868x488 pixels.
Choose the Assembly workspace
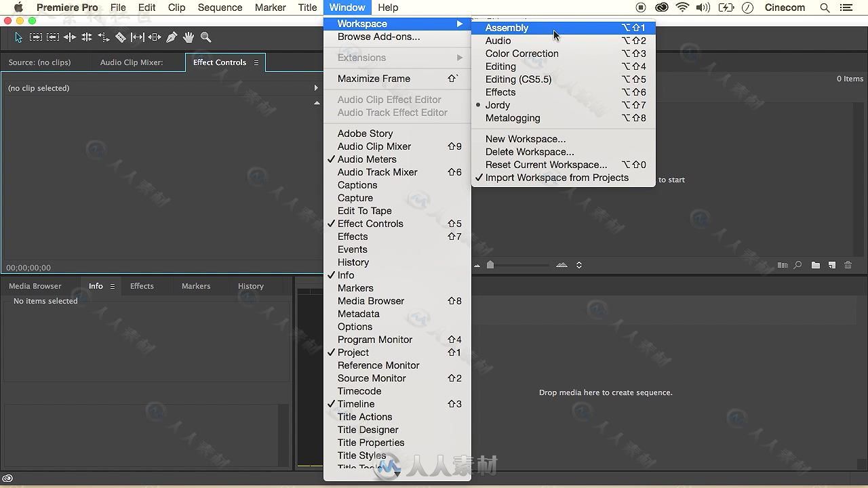(564, 28)
